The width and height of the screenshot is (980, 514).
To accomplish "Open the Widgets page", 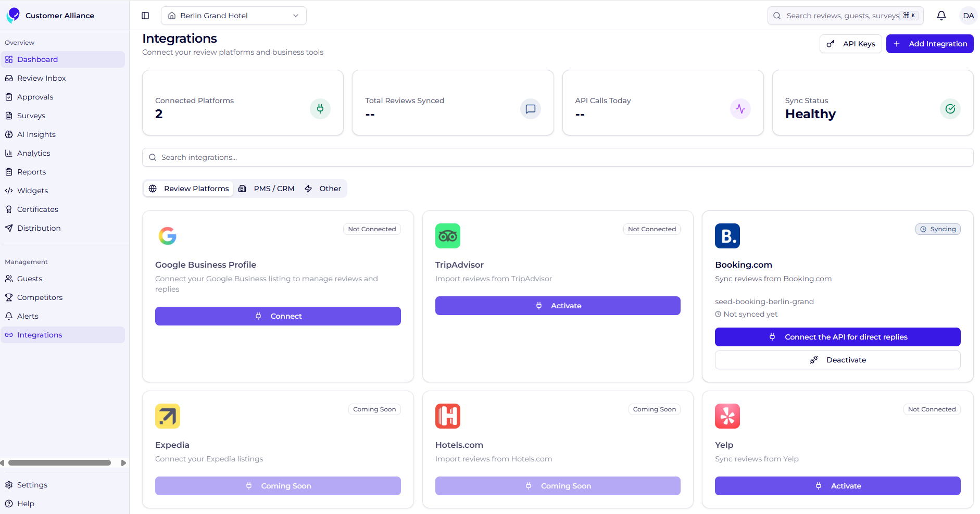I will (x=63, y=191).
